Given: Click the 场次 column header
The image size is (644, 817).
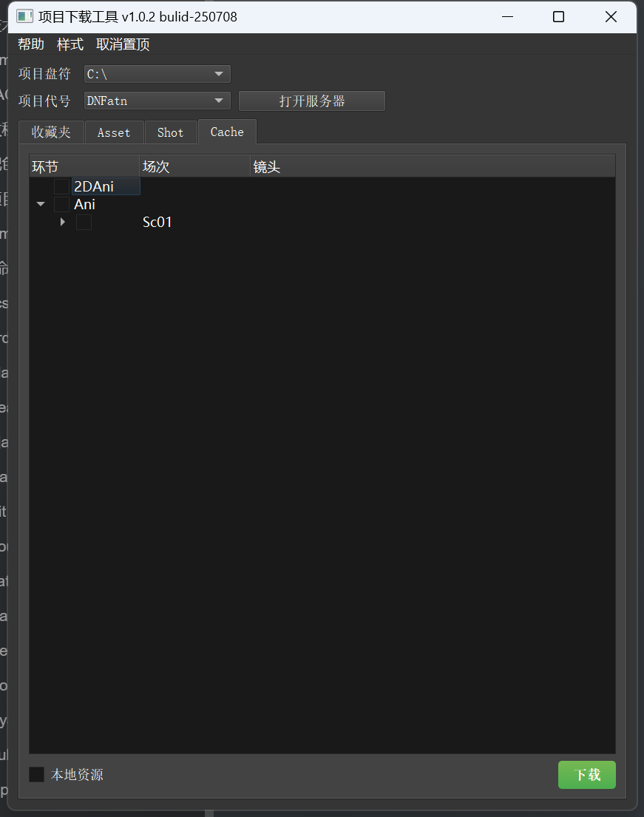Looking at the screenshot, I should [194, 167].
